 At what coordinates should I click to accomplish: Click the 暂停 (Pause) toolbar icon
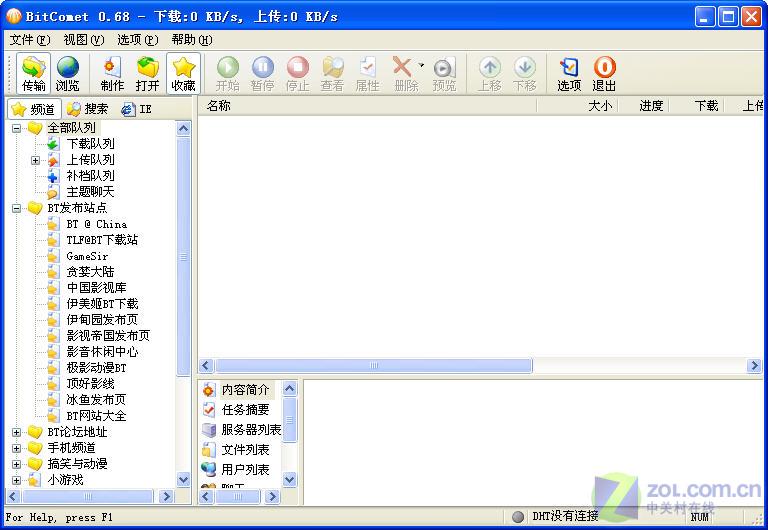[x=263, y=73]
